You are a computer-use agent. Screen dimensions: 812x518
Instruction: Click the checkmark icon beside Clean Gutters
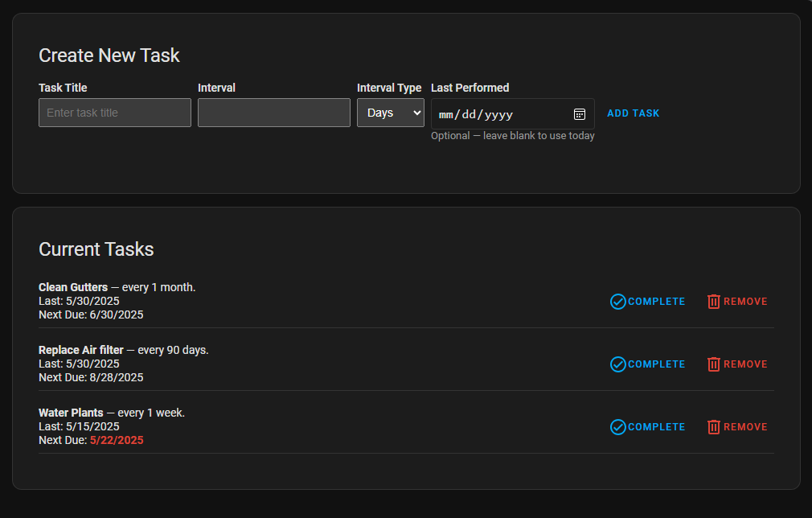(x=617, y=301)
